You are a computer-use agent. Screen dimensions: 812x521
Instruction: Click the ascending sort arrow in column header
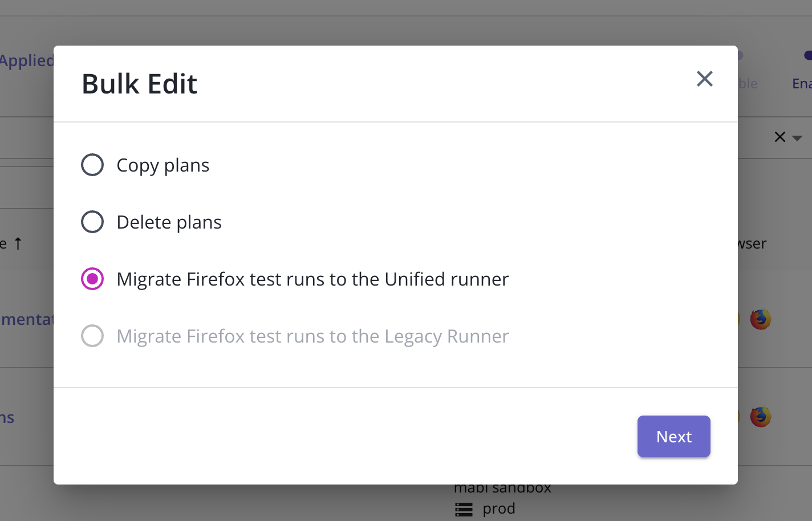18,243
